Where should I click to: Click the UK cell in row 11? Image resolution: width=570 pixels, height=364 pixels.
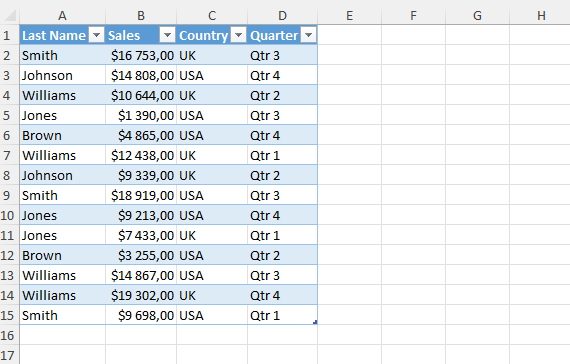click(x=212, y=236)
